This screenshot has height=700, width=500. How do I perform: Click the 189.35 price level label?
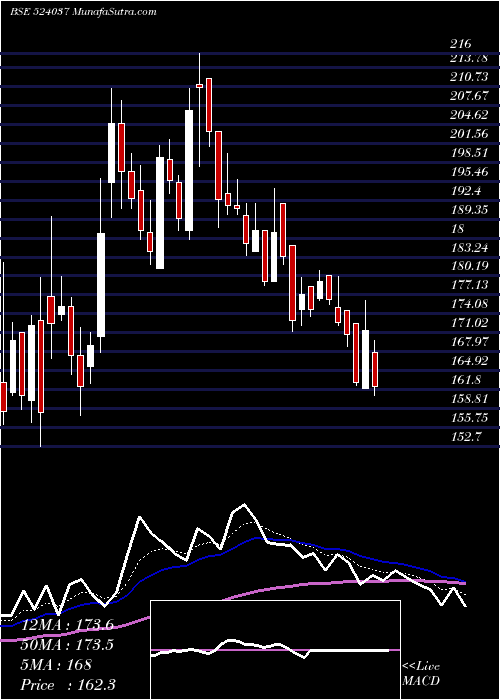469,210
